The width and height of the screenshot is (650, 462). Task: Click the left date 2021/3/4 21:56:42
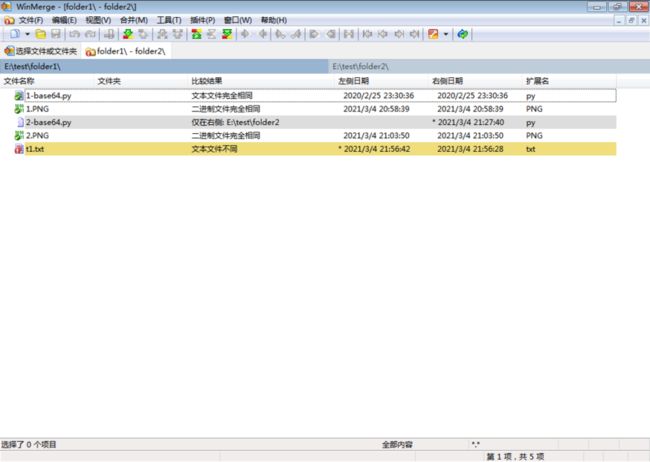click(x=377, y=149)
